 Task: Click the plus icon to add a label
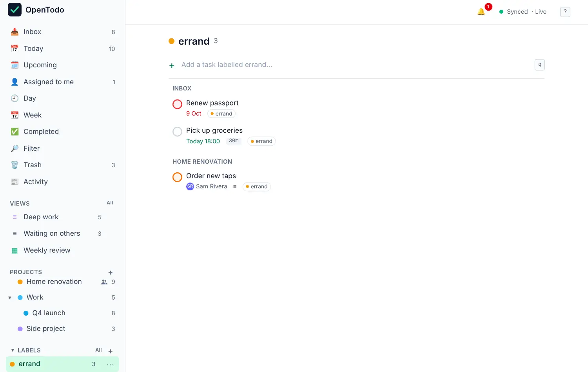pyautogui.click(x=111, y=351)
